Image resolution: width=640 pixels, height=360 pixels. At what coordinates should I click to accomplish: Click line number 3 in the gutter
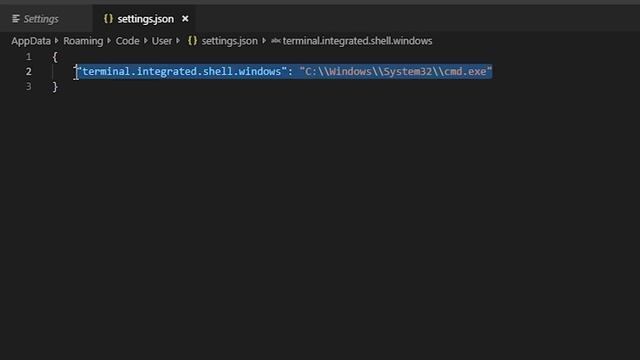coord(29,87)
